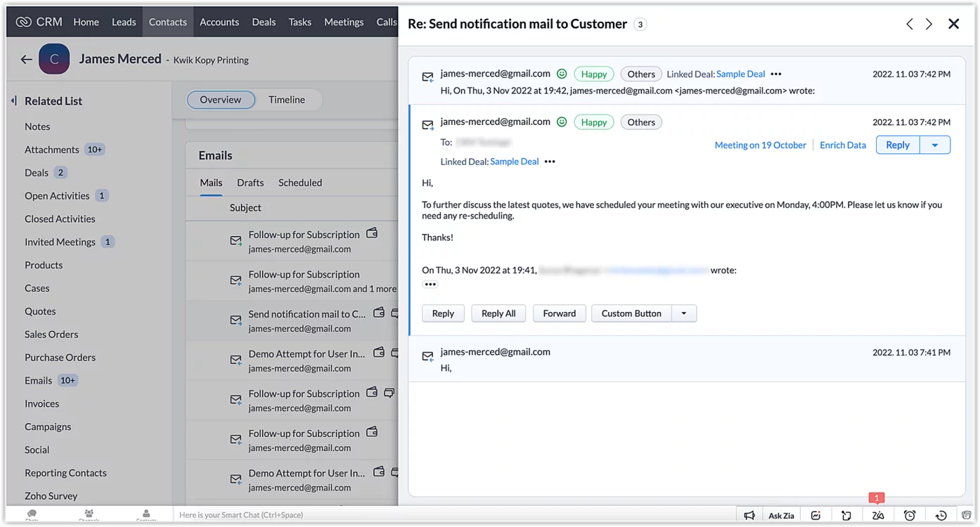The width and height of the screenshot is (980, 527).
Task: Open the Deals menu in top navigation
Action: click(264, 22)
